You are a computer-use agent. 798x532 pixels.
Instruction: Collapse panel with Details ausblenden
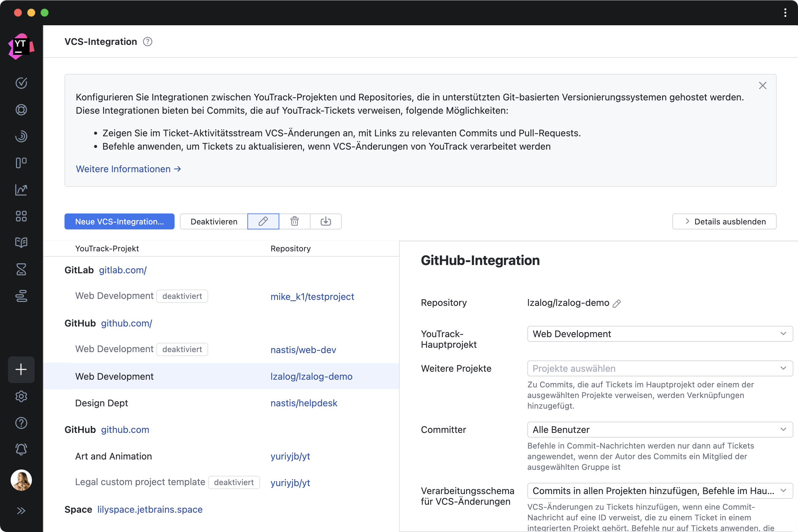coord(724,221)
